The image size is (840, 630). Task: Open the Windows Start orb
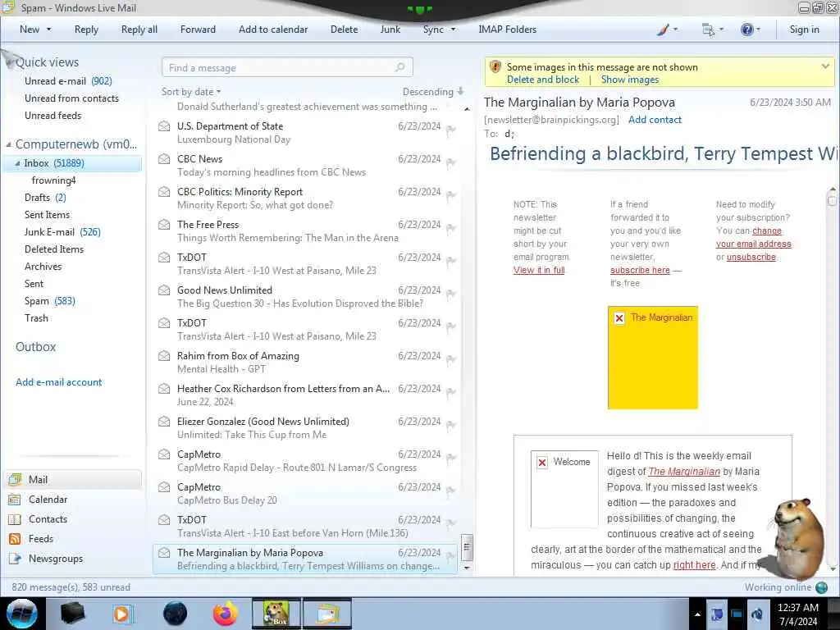click(22, 614)
